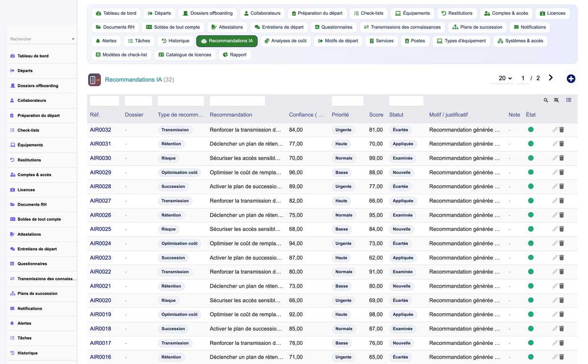Open the Motifs de départ tab

click(338, 41)
